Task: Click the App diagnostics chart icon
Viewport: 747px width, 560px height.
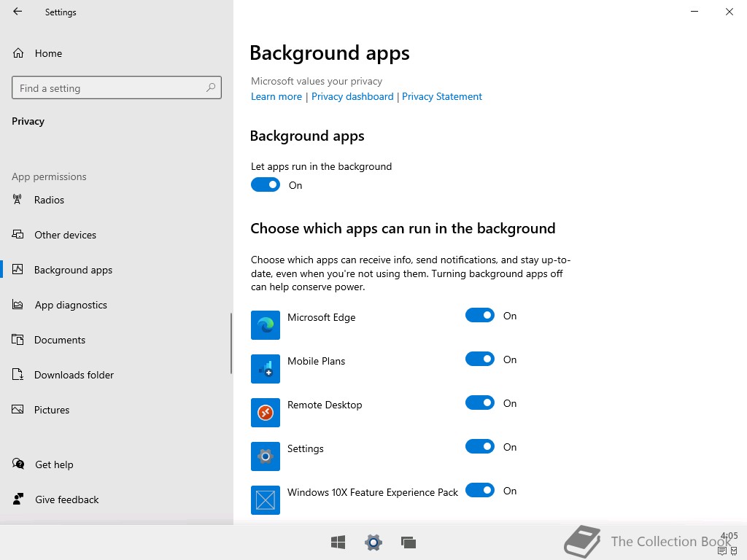Action: click(18, 304)
